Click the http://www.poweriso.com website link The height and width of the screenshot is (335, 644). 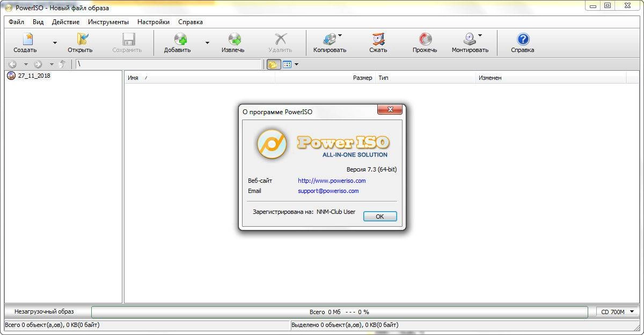332,181
